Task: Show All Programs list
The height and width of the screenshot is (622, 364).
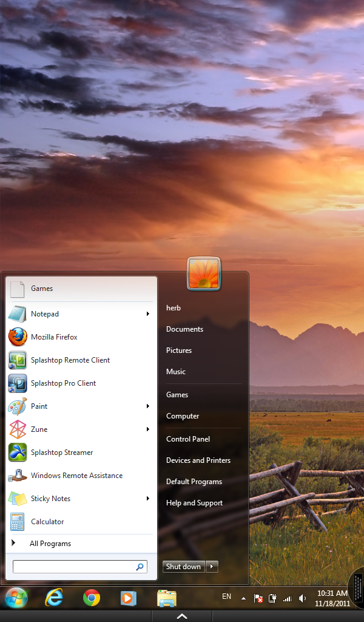Action: coord(50,544)
